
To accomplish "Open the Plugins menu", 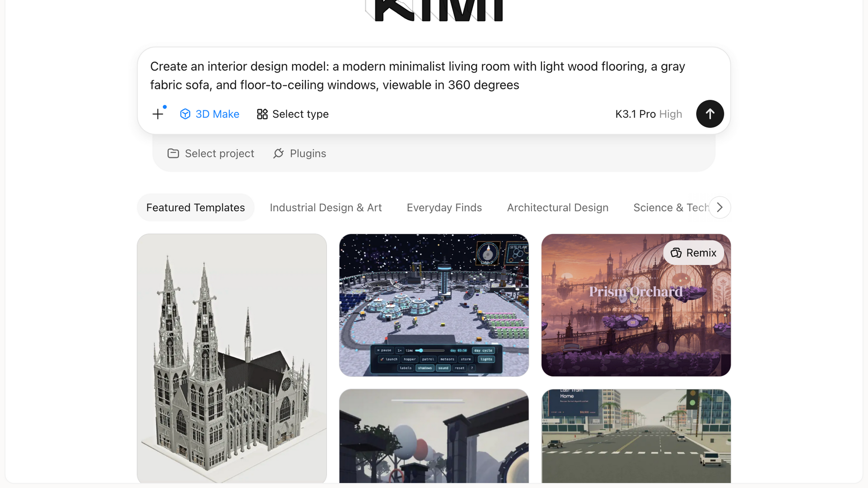I will tap(300, 154).
